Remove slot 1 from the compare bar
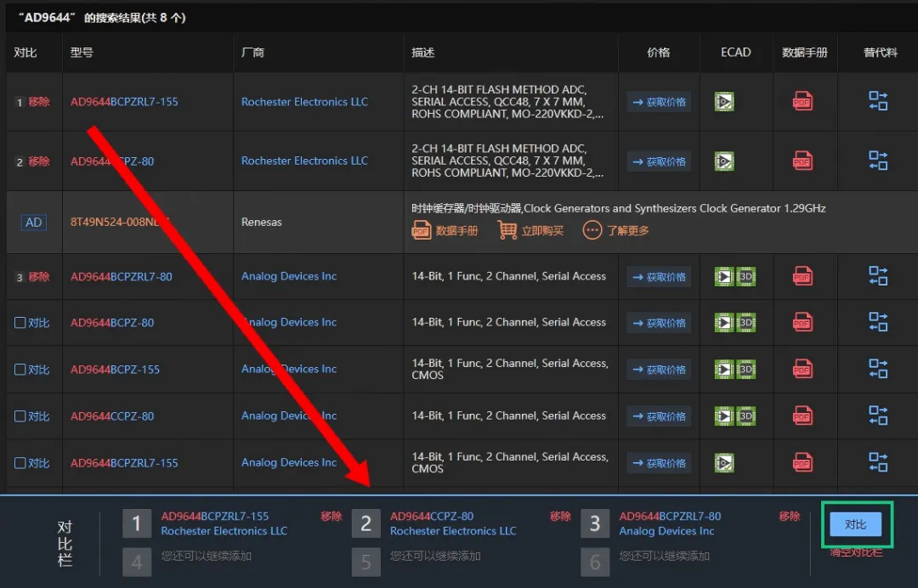 click(x=331, y=516)
